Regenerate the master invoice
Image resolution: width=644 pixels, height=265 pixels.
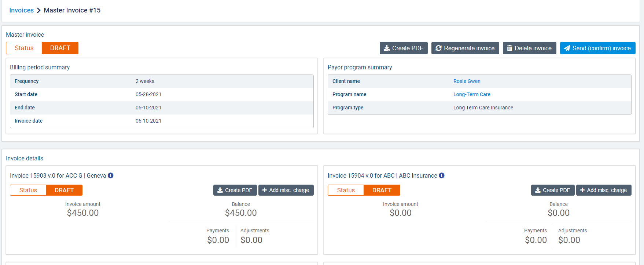pos(465,48)
